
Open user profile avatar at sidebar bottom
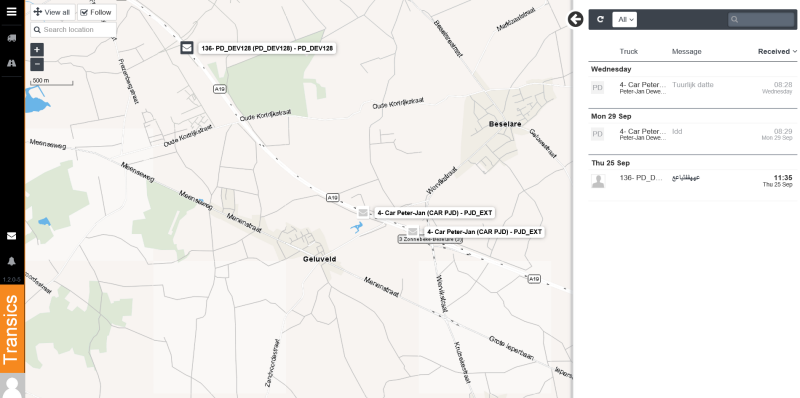point(11,386)
